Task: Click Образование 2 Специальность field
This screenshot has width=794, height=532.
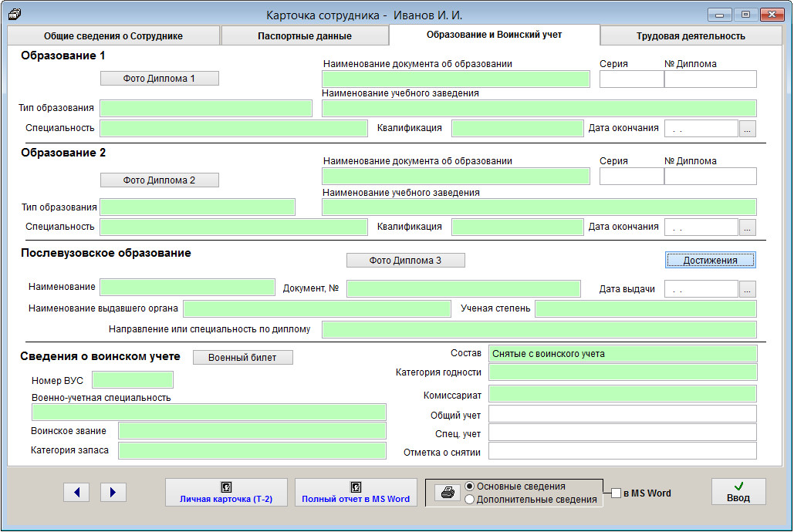Action: point(234,227)
